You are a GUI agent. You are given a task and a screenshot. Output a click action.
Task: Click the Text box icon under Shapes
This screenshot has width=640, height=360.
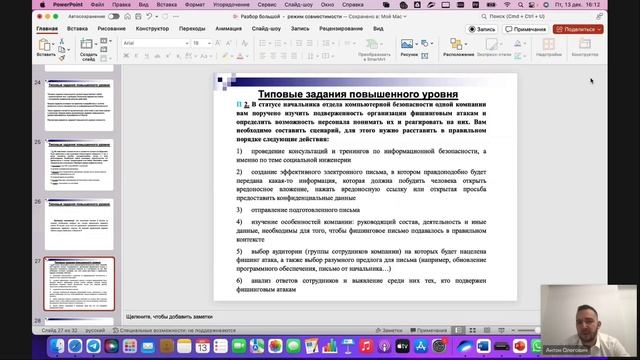click(x=424, y=56)
